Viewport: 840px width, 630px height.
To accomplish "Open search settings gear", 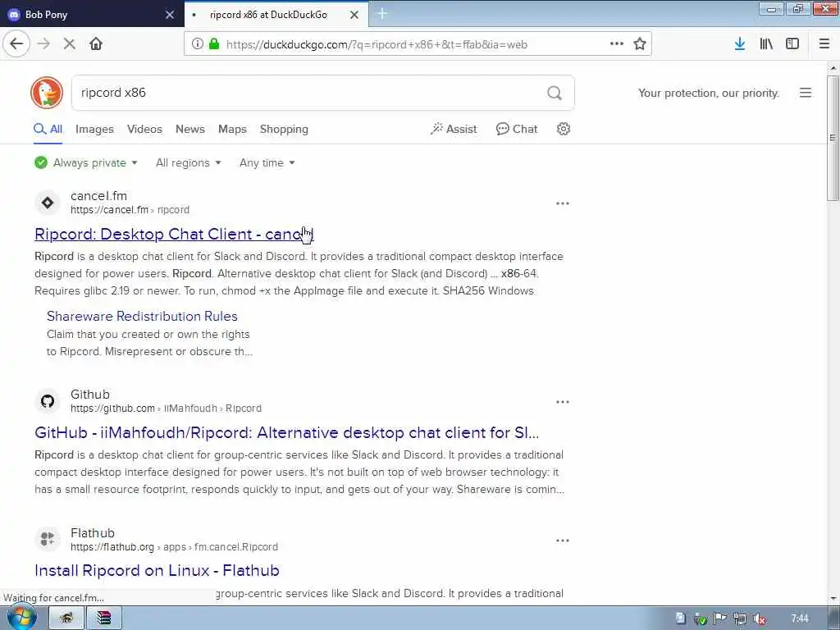I will pyautogui.click(x=563, y=129).
